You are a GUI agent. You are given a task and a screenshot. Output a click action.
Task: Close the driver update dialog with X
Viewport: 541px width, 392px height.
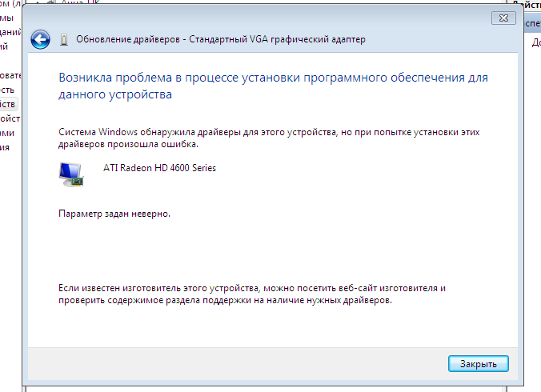[503, 18]
